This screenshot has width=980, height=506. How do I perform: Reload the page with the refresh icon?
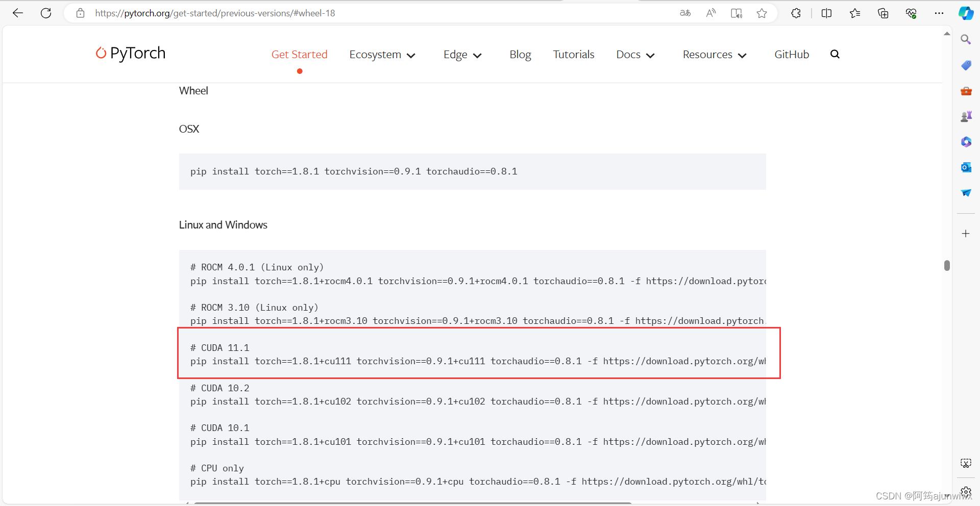[x=46, y=13]
